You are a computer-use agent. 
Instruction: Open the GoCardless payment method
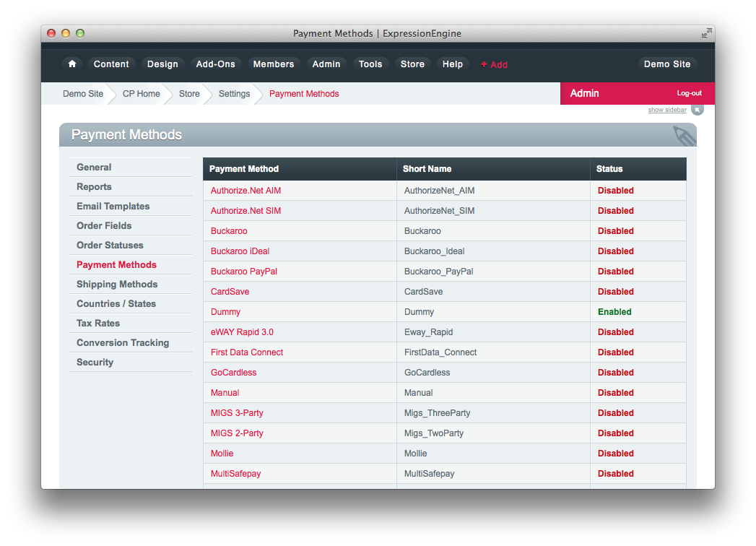pyautogui.click(x=233, y=373)
